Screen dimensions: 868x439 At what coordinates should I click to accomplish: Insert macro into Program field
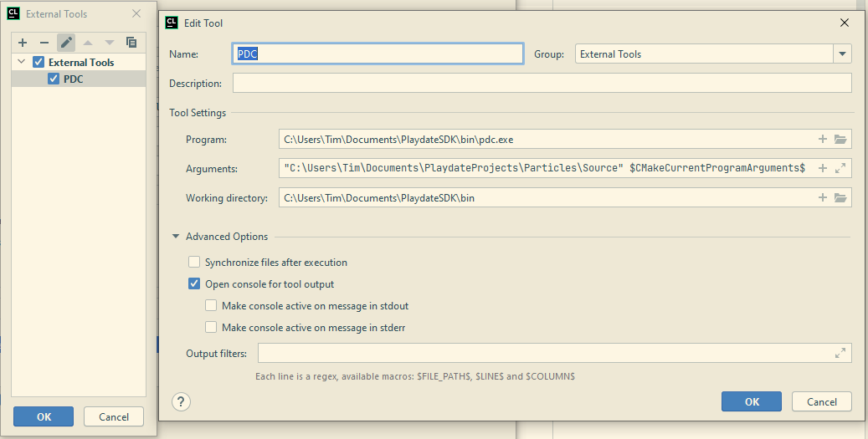pos(823,139)
